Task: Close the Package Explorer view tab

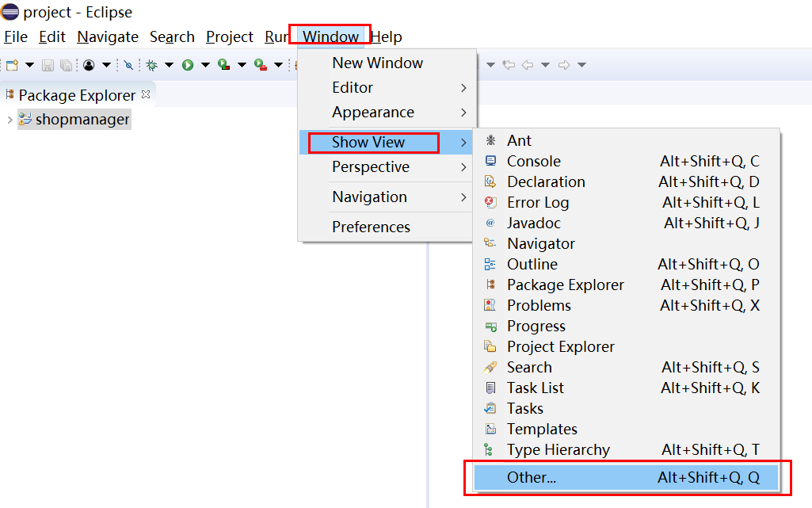Action: tap(146, 94)
